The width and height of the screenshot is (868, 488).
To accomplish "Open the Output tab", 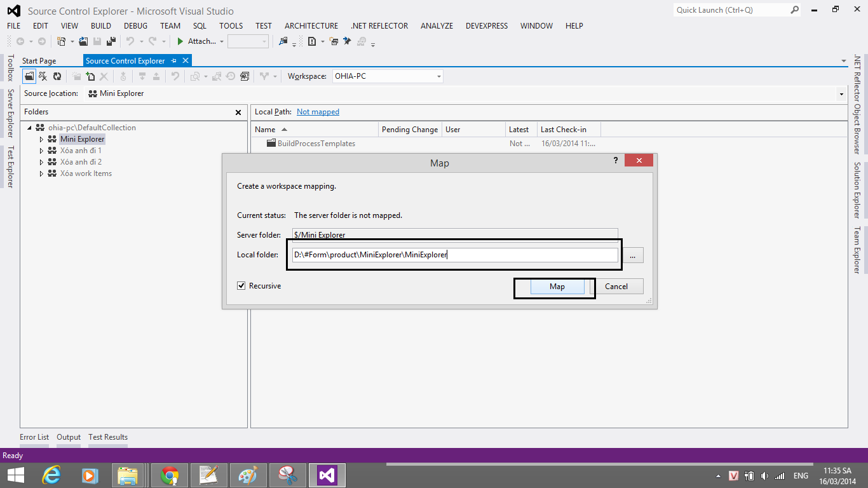I will click(x=69, y=437).
